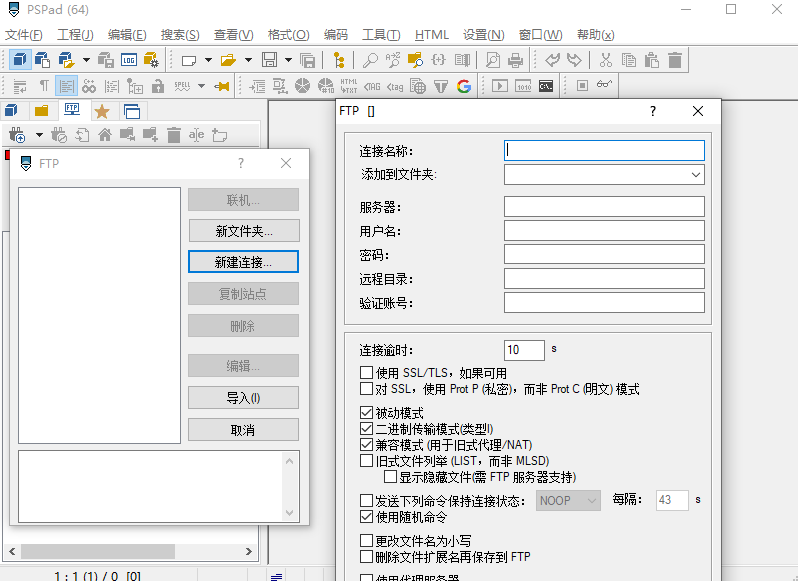Toggle 二进制传输模式 checkbox
Image resolution: width=798 pixels, height=581 pixels.
[x=366, y=429]
